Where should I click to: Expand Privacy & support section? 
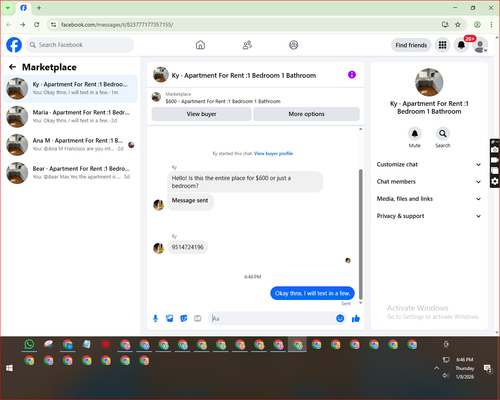(429, 216)
